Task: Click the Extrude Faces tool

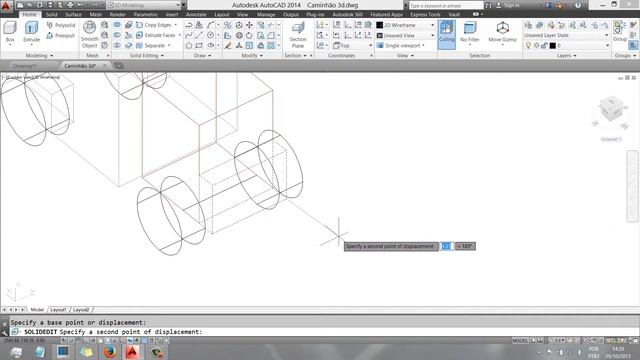Action: (156, 36)
